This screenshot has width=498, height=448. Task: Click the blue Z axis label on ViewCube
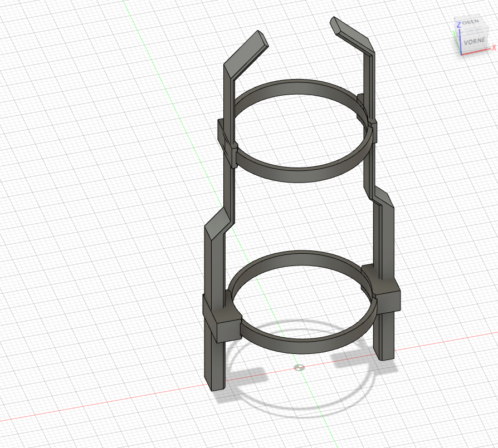pyautogui.click(x=458, y=24)
